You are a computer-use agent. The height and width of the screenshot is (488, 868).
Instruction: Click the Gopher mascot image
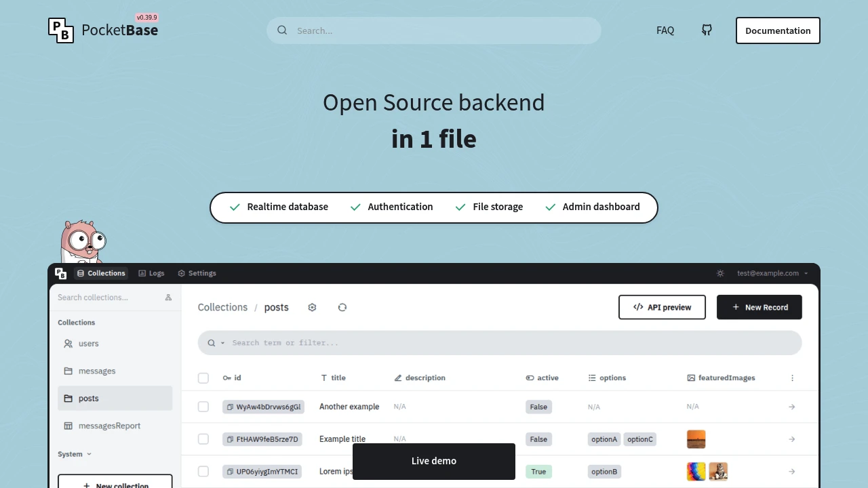83,241
